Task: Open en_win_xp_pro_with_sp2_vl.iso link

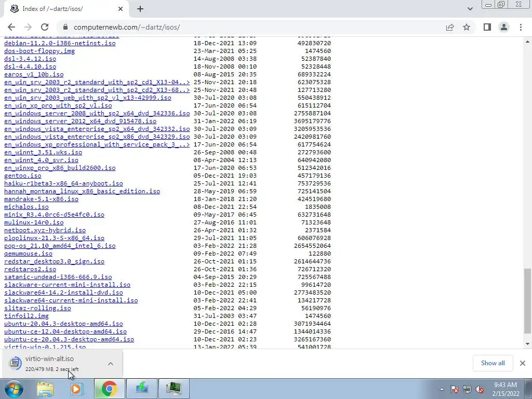Action: [x=58, y=105]
